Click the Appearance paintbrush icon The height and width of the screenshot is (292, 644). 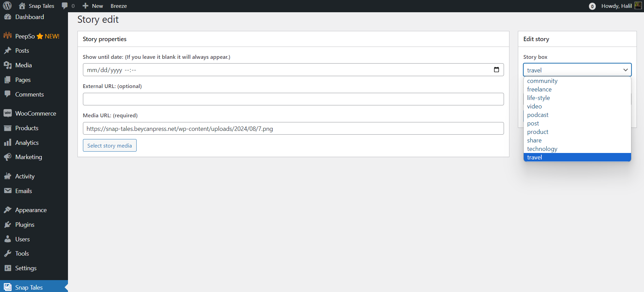(x=7, y=210)
